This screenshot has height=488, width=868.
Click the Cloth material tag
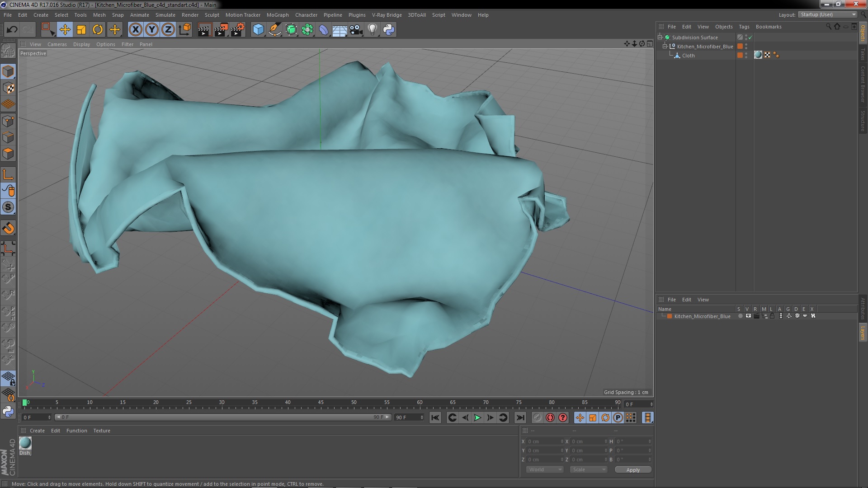click(758, 55)
